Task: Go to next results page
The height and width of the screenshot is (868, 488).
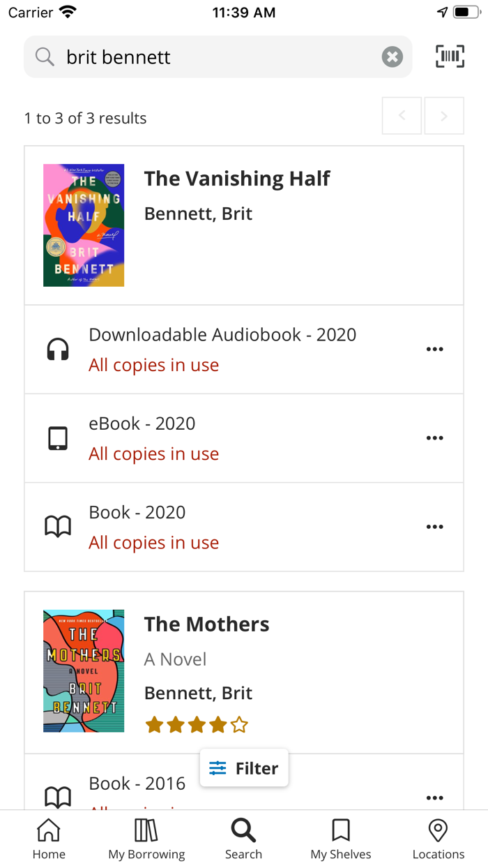Action: (444, 116)
